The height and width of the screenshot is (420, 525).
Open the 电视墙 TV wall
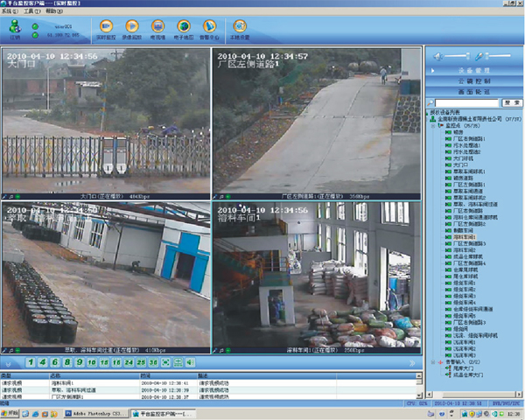[158, 29]
